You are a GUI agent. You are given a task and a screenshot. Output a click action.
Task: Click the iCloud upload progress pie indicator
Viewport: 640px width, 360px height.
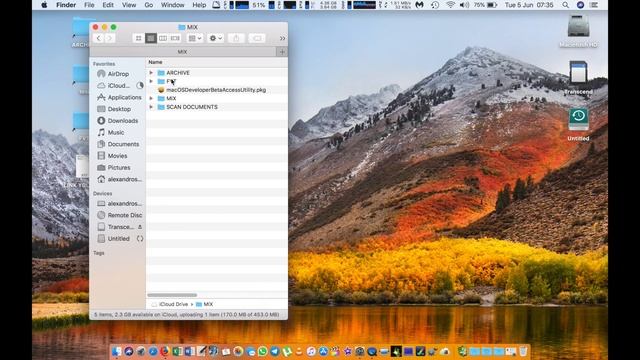pos(140,86)
